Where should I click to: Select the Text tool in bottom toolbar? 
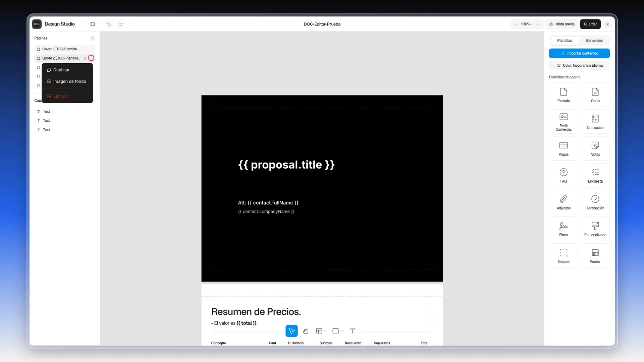click(x=353, y=331)
